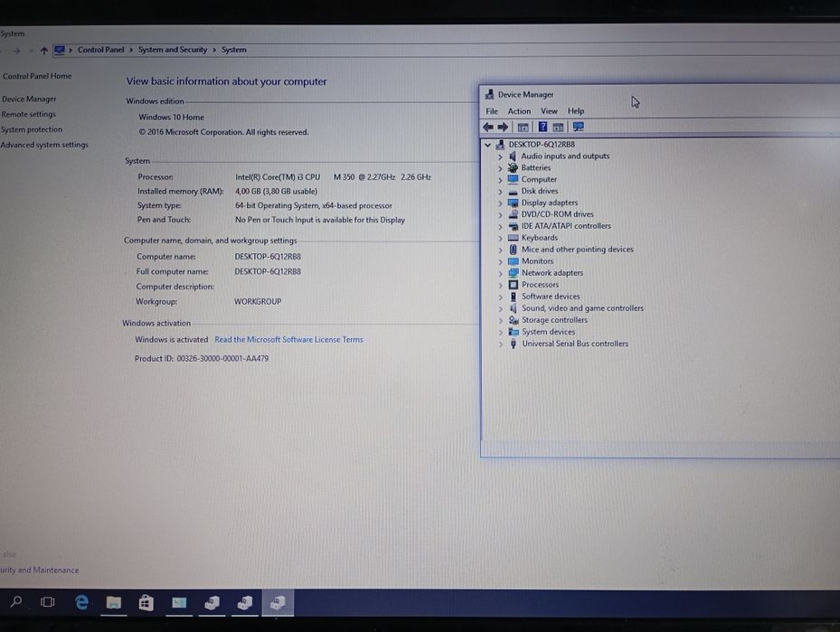Select the Storage controllers label
840x632 pixels.
pyautogui.click(x=554, y=320)
